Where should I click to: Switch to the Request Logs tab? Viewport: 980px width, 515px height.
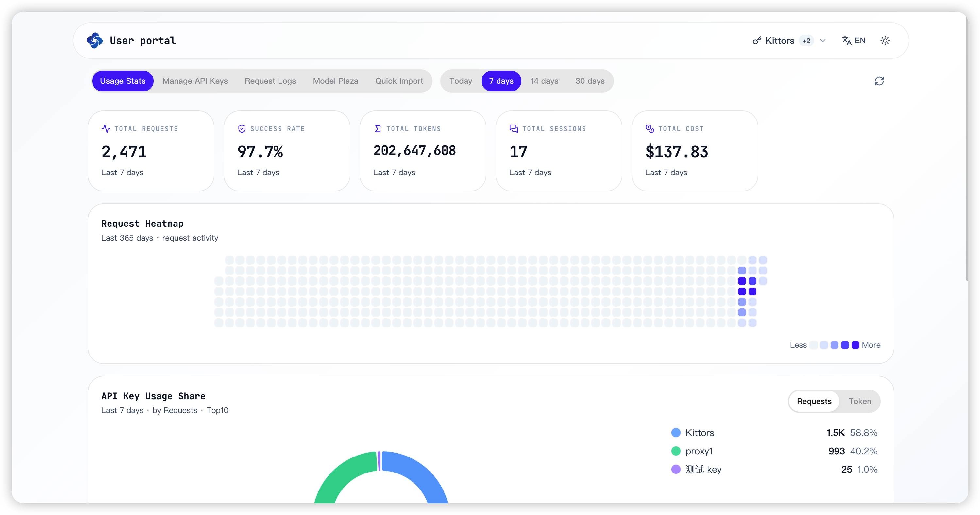[270, 81]
